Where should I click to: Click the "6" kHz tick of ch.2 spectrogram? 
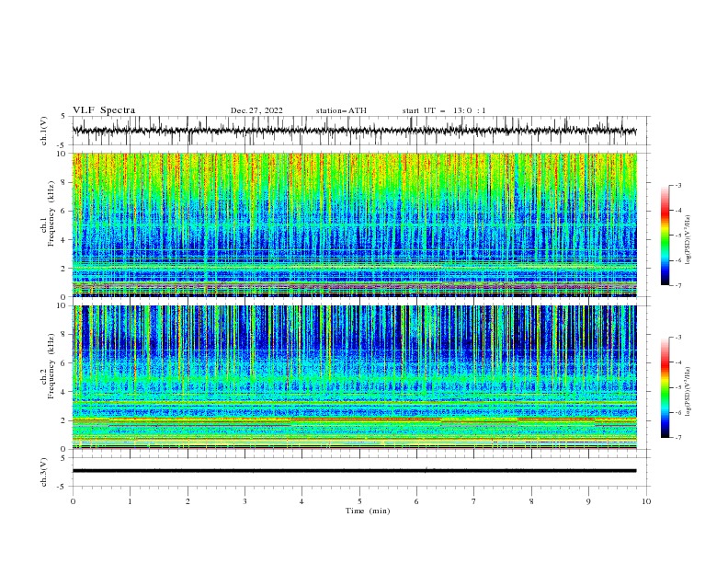pyautogui.click(x=64, y=363)
